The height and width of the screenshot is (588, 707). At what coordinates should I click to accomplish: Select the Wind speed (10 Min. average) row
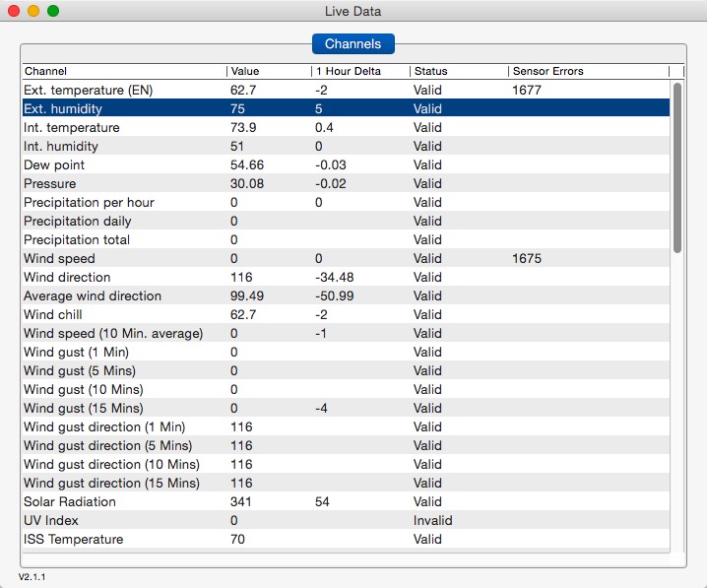346,333
